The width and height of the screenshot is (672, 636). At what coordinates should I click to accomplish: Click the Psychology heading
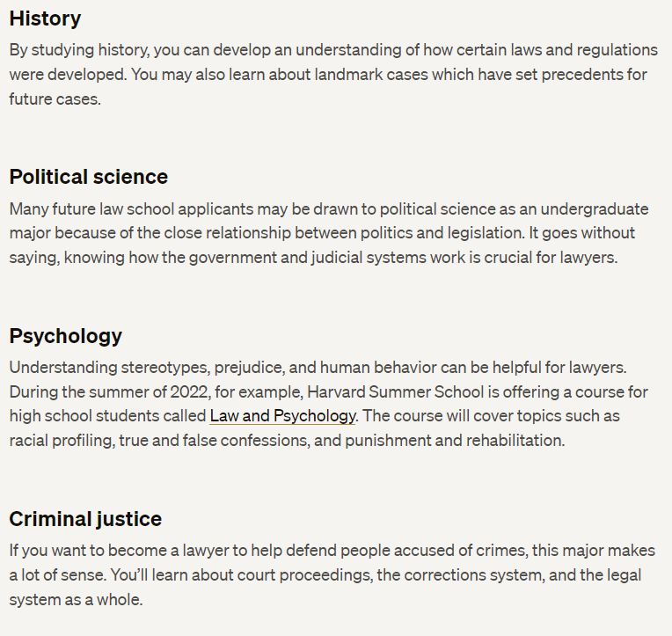click(x=66, y=336)
